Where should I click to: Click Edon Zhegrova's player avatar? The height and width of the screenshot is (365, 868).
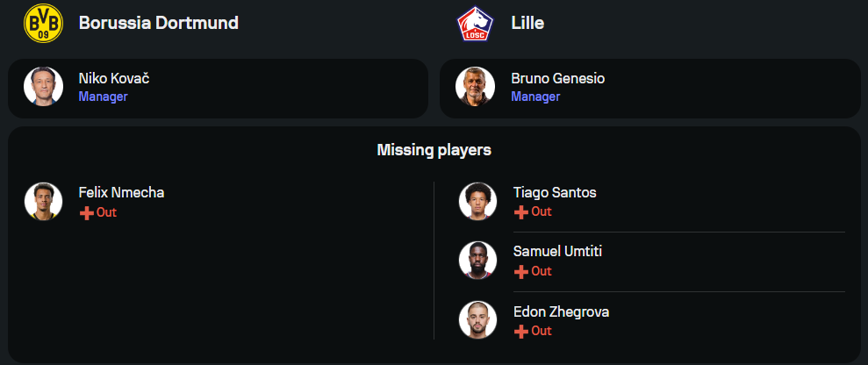tap(477, 320)
